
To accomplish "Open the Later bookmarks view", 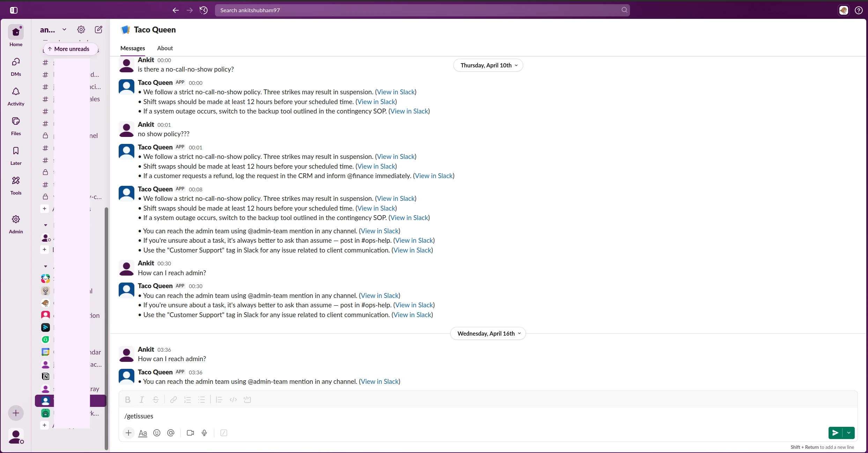I will [16, 155].
